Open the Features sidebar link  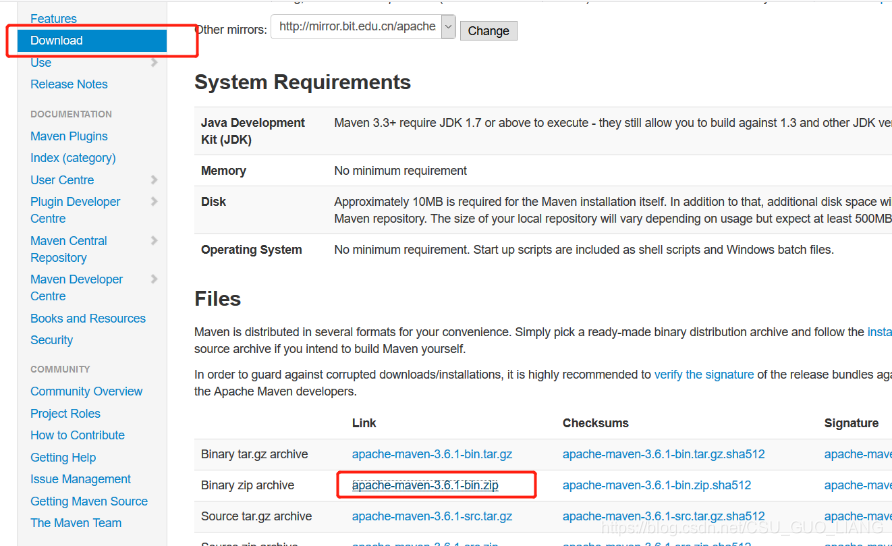(53, 19)
